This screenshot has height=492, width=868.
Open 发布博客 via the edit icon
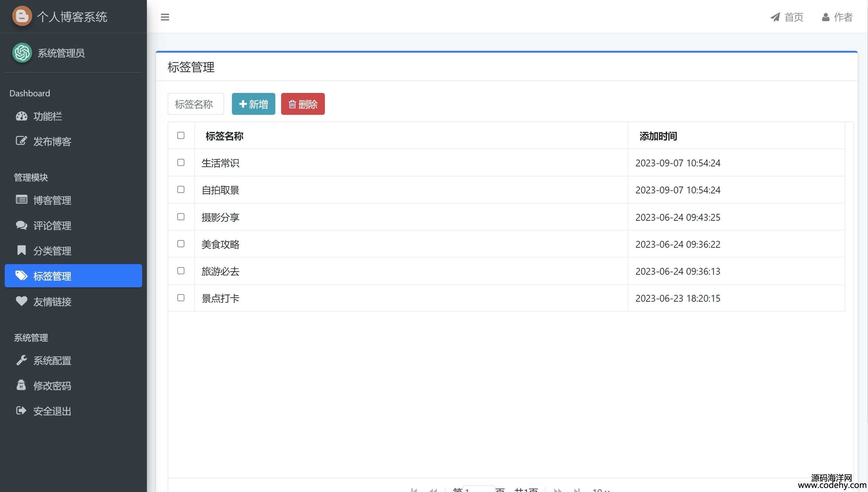[22, 141]
